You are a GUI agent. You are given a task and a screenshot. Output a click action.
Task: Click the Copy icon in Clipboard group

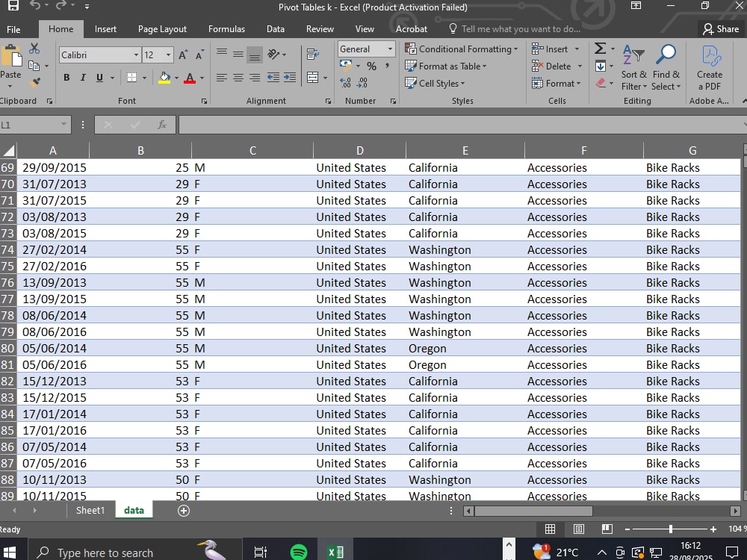coord(34,66)
